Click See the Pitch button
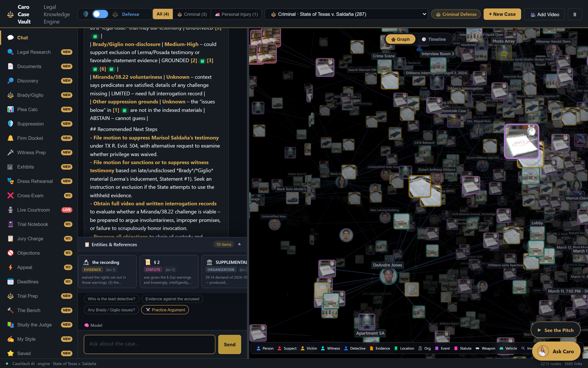Image resolution: width=588 pixels, height=368 pixels. [x=555, y=330]
